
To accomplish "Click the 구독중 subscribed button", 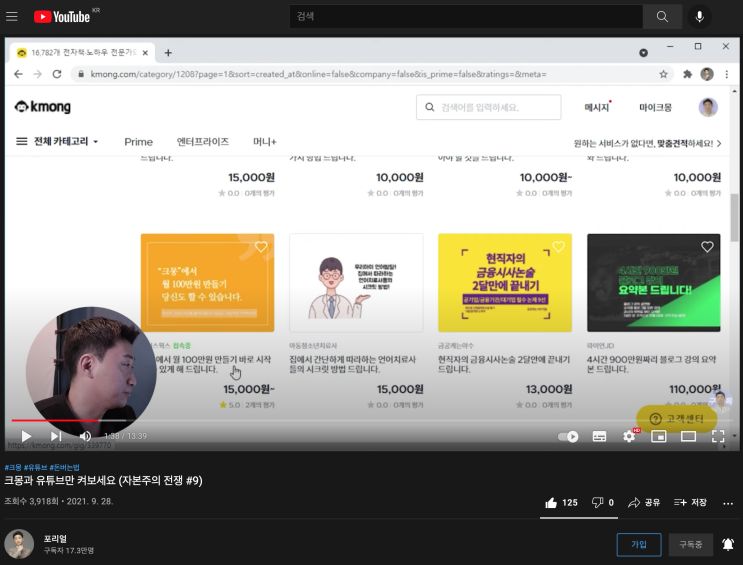I will (690, 544).
